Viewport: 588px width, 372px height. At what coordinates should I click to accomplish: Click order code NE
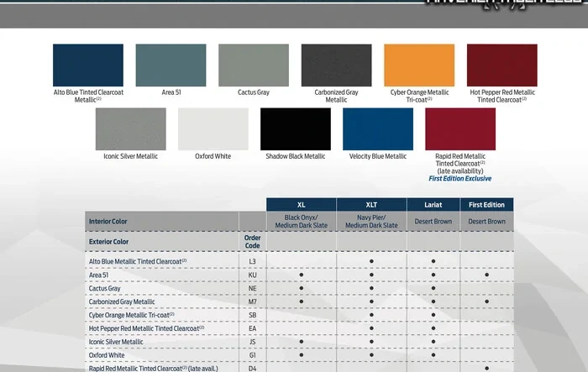[252, 288]
